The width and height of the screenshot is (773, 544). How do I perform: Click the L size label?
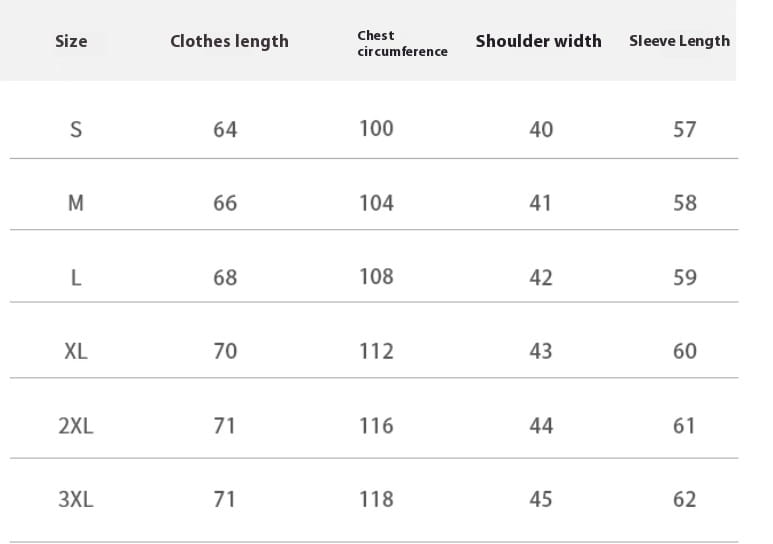pos(75,278)
